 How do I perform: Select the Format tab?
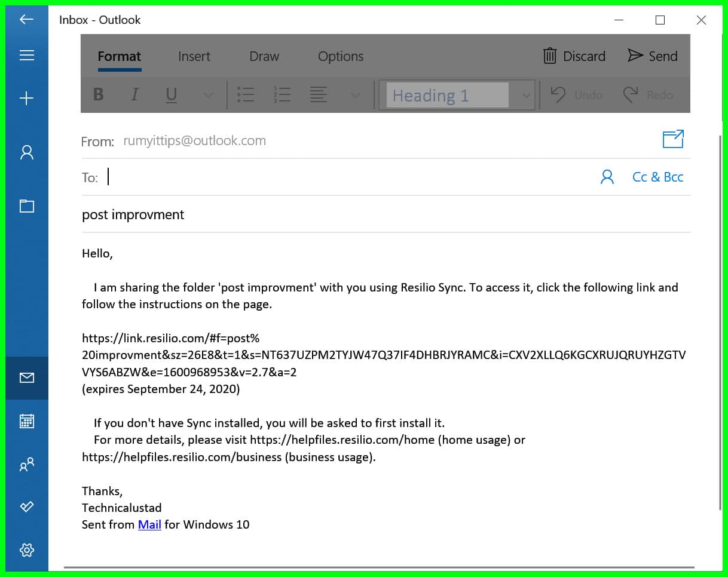(x=120, y=56)
